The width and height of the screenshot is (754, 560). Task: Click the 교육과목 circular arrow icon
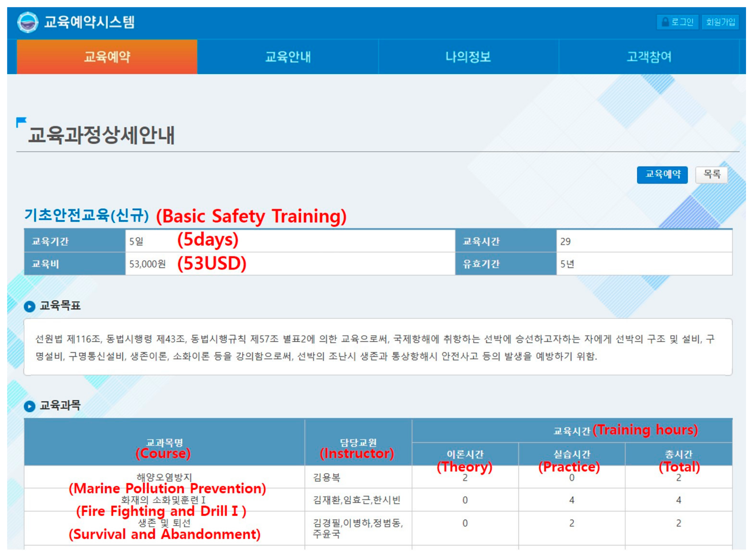tap(30, 406)
